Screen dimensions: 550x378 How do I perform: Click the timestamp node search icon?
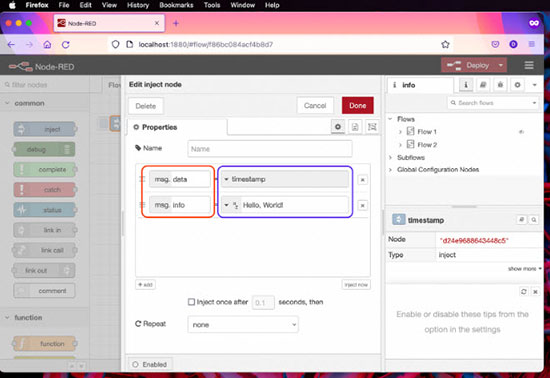pos(534,220)
